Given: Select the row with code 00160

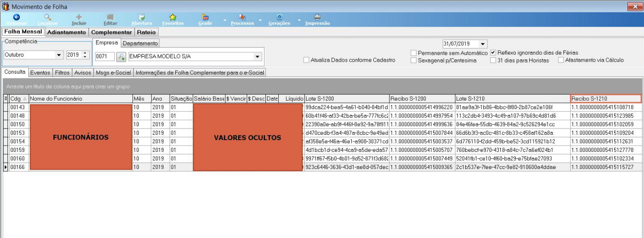Looking at the screenshot, I should point(322,158).
